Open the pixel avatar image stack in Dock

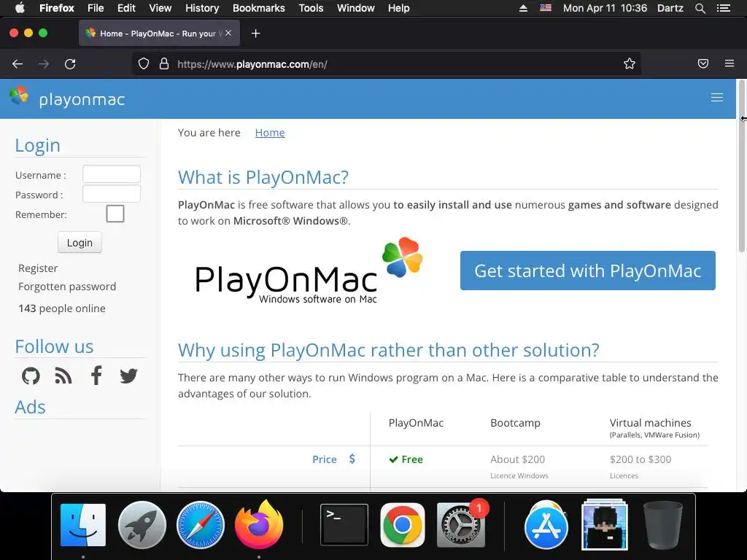coord(605,524)
